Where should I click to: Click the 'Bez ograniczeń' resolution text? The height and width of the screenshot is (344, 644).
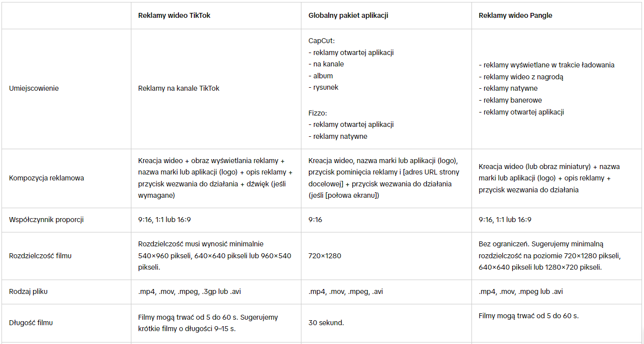click(x=501, y=244)
